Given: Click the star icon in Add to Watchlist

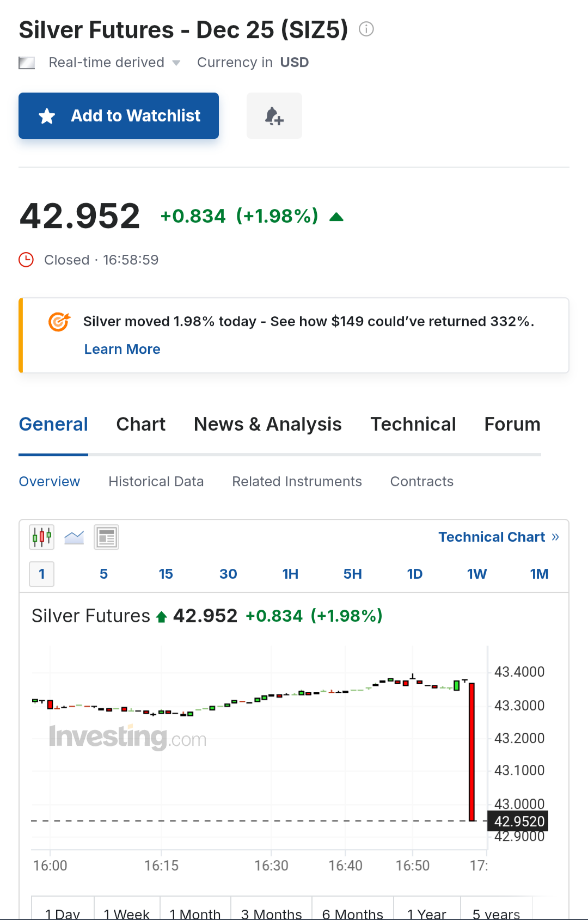Looking at the screenshot, I should pos(47,116).
